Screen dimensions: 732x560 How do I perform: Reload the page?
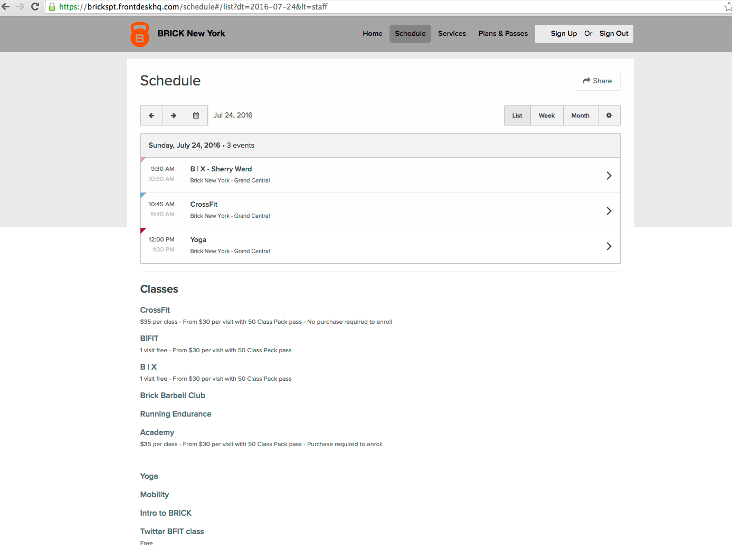pyautogui.click(x=35, y=7)
